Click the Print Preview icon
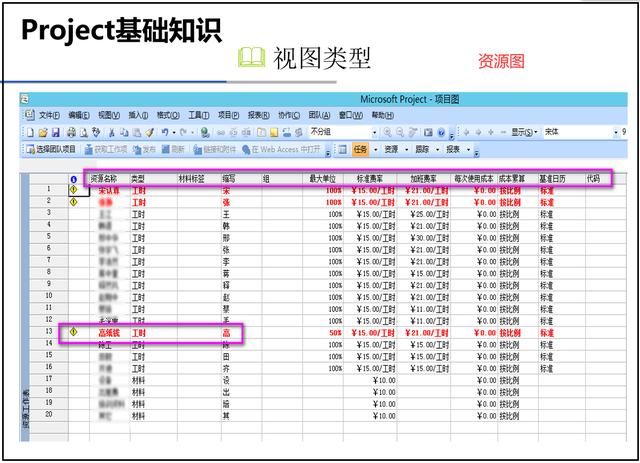The image size is (640, 463). pos(84,133)
